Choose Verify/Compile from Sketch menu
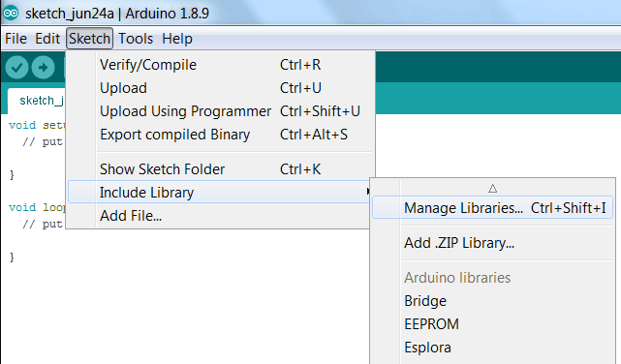 click(220, 65)
